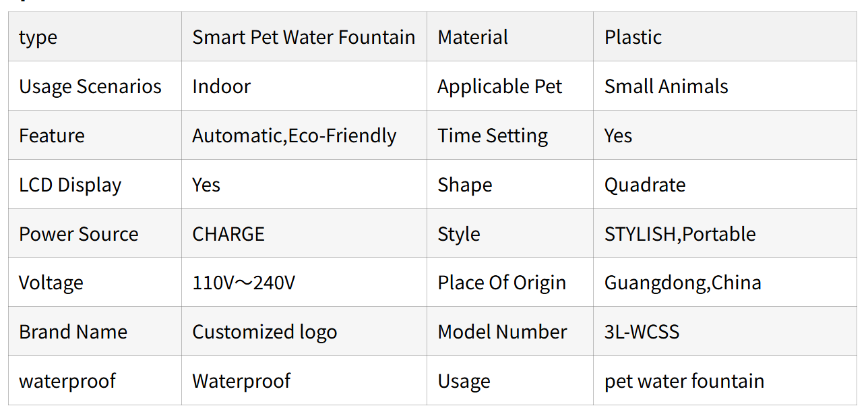The image size is (868, 408).
Task: Click the 'LCD Display' label
Action: click(70, 185)
